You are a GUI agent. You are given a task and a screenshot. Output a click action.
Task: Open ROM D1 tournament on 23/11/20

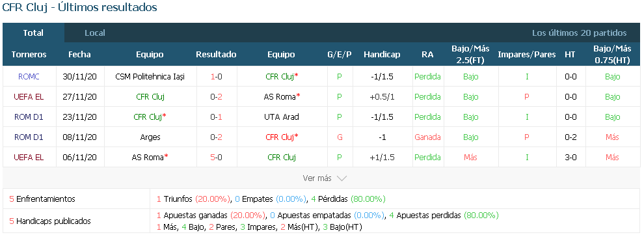29,117
